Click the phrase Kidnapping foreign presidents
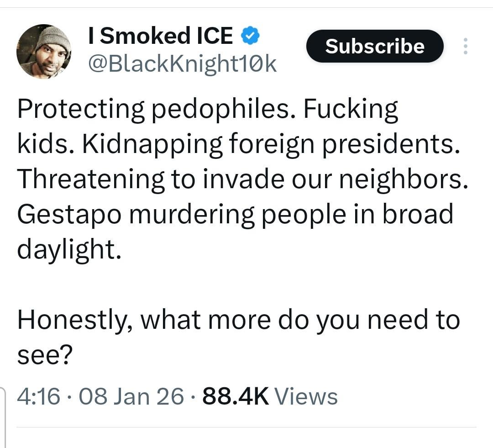Screen dimensions: 493x448 [x=270, y=144]
